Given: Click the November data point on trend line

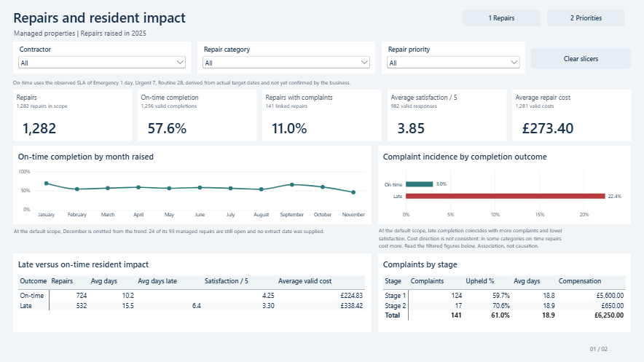Looking at the screenshot, I should [353, 192].
